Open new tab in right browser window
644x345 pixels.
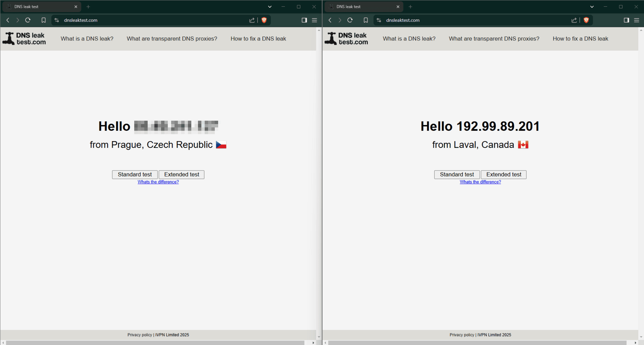click(410, 7)
